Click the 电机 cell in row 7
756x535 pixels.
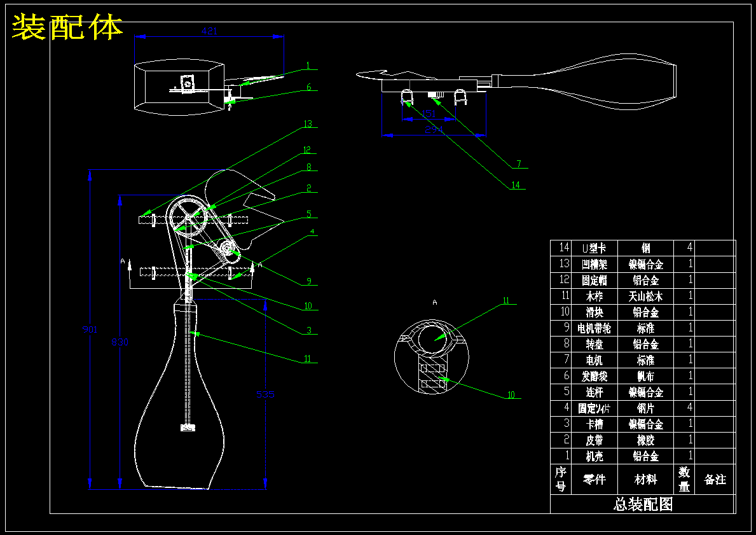[594, 360]
